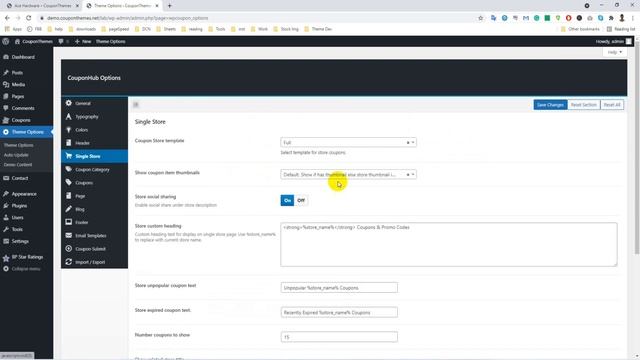Open the browser Extensions puzzle icon

pos(611,18)
